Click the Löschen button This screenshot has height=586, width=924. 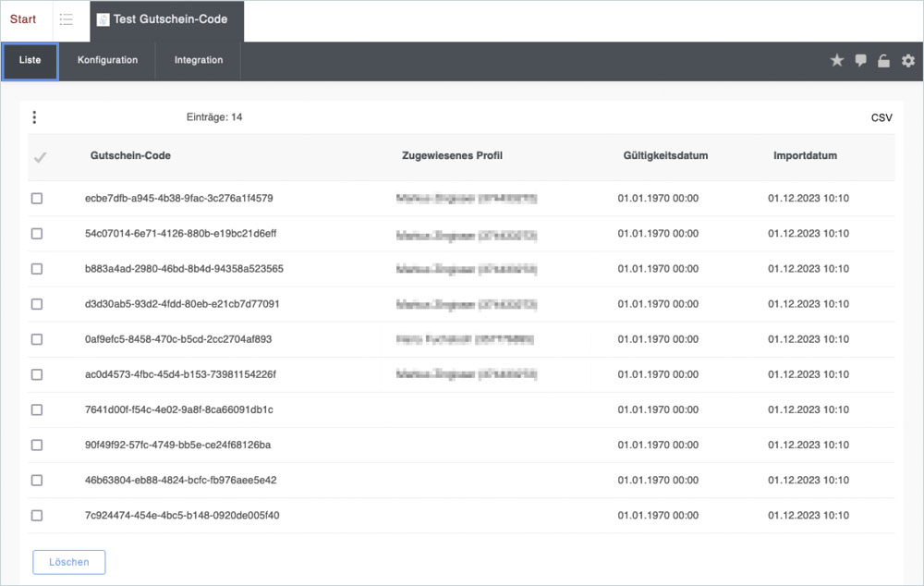(69, 562)
